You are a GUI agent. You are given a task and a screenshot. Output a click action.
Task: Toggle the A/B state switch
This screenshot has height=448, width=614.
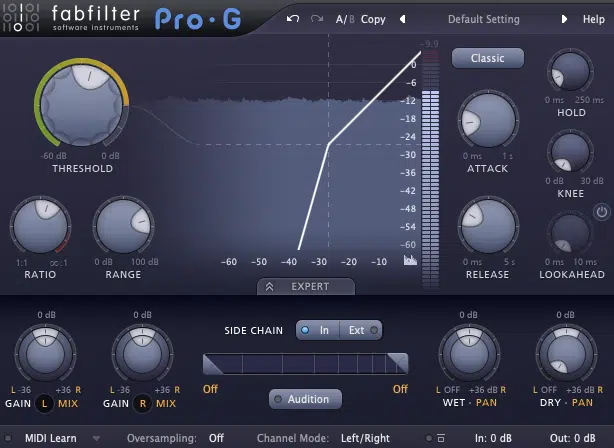(x=345, y=19)
